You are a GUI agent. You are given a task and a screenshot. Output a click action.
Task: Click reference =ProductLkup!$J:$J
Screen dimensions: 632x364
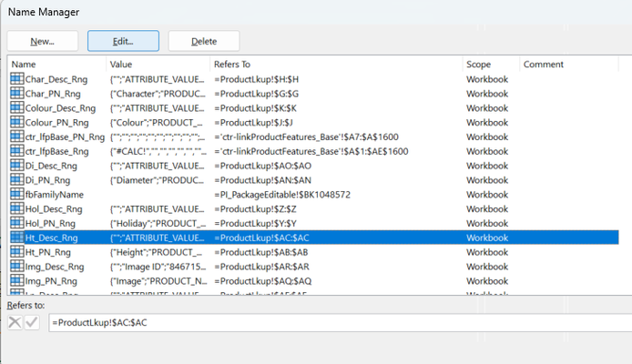[x=253, y=123]
